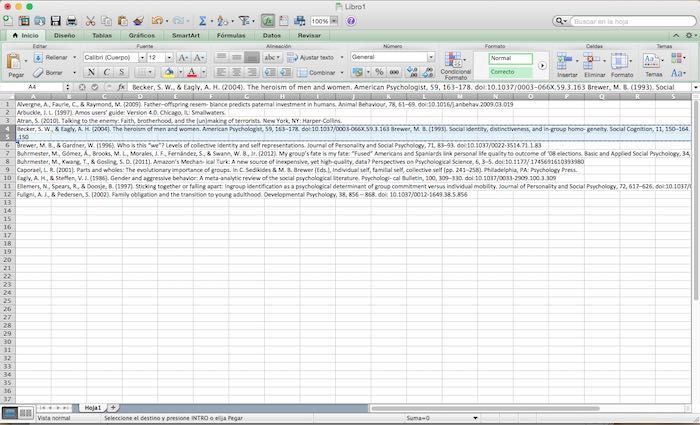Viewport: 700px width, 425px height.
Task: Expand the Combinar dropdown arrow
Action: [342, 72]
